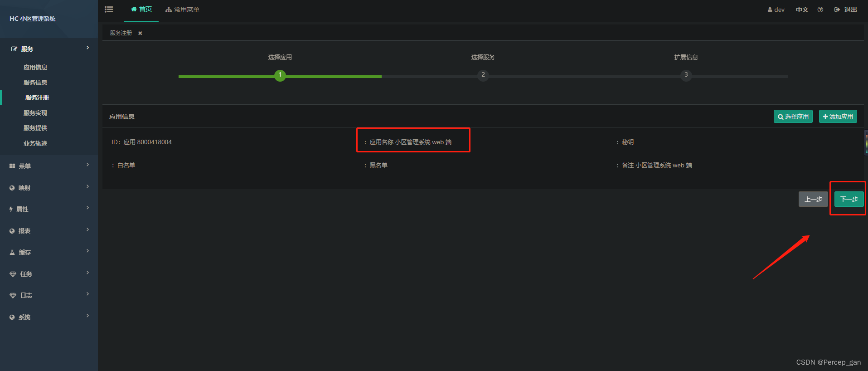The image size is (868, 371).
Task: Select the 服务注册 page tab
Action: pyautogui.click(x=121, y=33)
